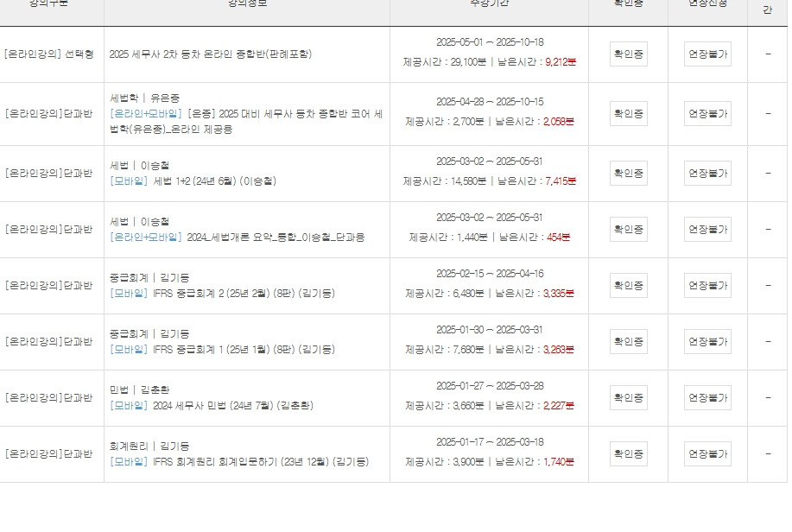Viewport: 792px width, 532px height.
Task: Click 연장불가 for 세법 1+2 (24년 6월)
Action: (x=707, y=173)
